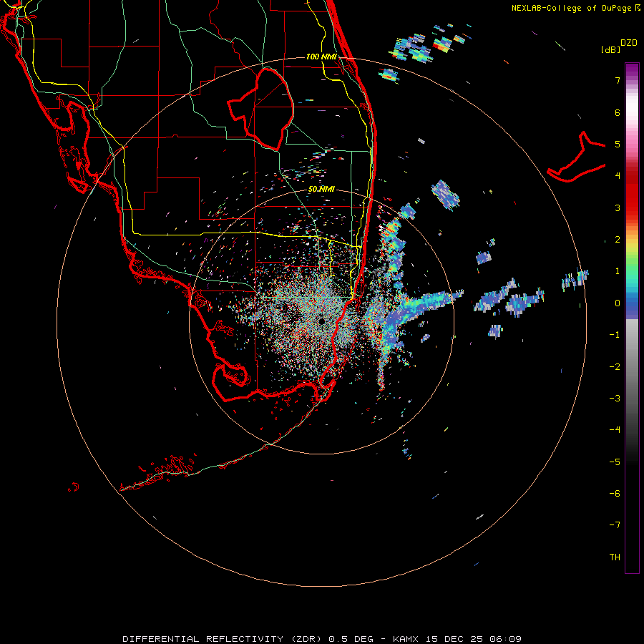The image size is (644, 644).
Task: Click the DIFFERENTIAL REFLECTIVITY (ZDR) caption text
Action: pos(223,639)
